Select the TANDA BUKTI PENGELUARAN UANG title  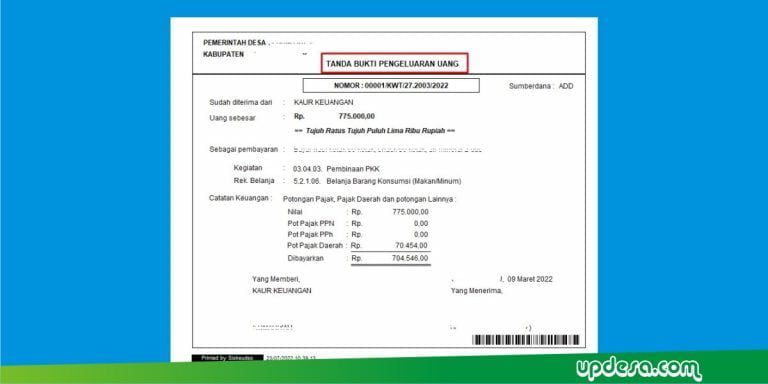394,63
